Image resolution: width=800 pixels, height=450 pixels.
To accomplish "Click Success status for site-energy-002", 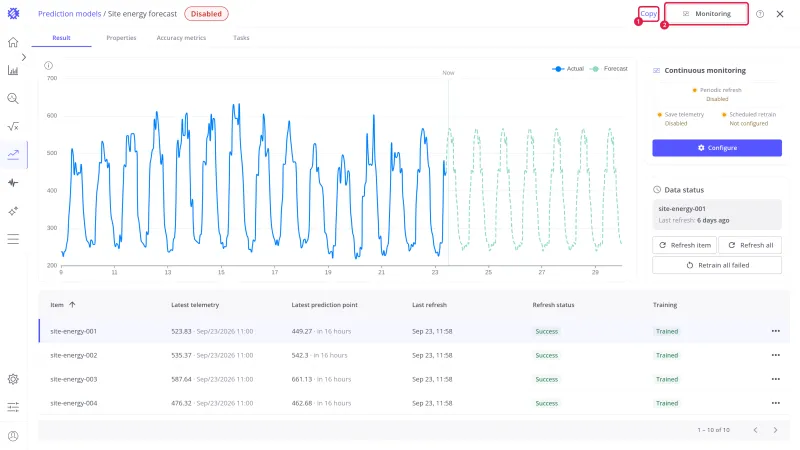I will tap(546, 355).
